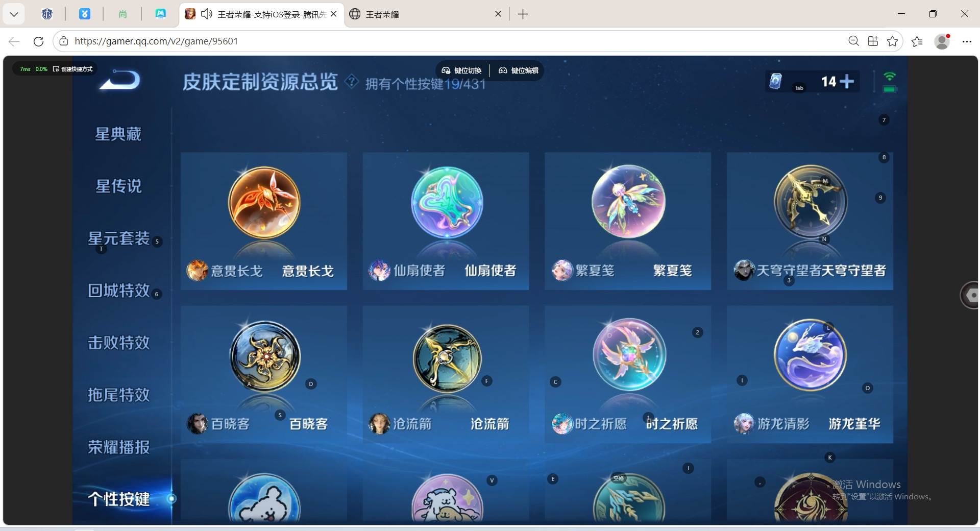Open the browser profile avatar
Image resolution: width=980 pixels, height=531 pixels.
point(942,41)
